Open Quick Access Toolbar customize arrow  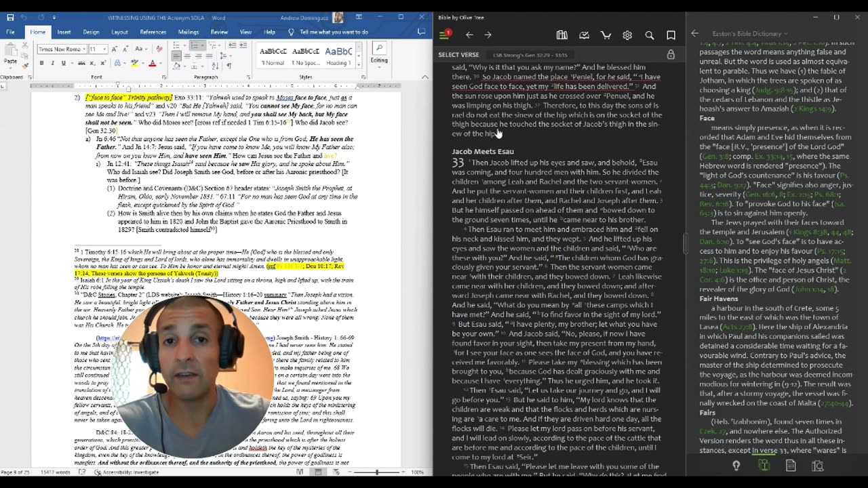click(55, 17)
